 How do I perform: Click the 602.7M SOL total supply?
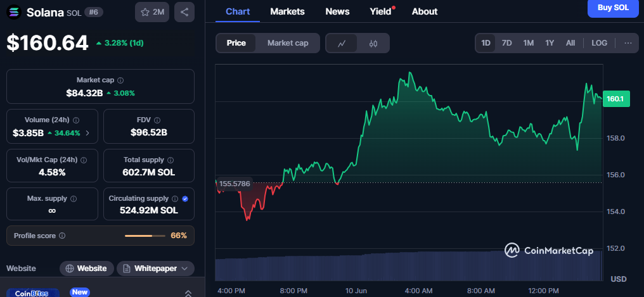pyautogui.click(x=149, y=172)
